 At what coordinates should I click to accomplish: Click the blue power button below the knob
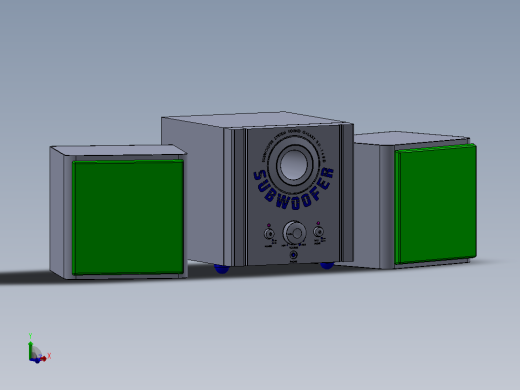[293, 255]
